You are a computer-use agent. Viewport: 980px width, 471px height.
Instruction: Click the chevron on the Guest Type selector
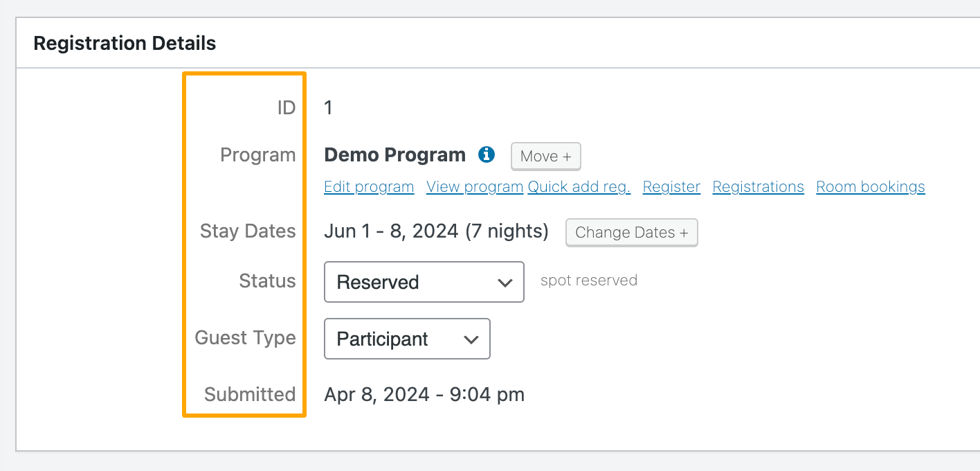pos(471,339)
